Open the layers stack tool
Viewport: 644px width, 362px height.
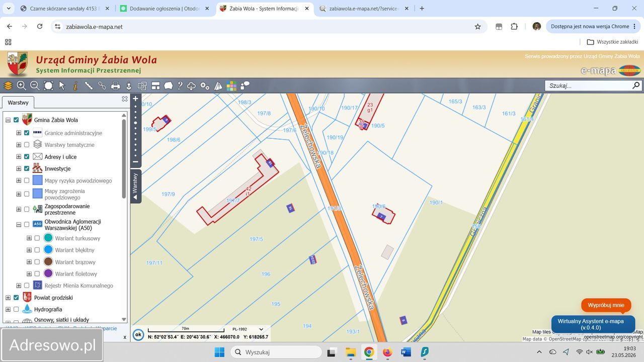point(8,85)
